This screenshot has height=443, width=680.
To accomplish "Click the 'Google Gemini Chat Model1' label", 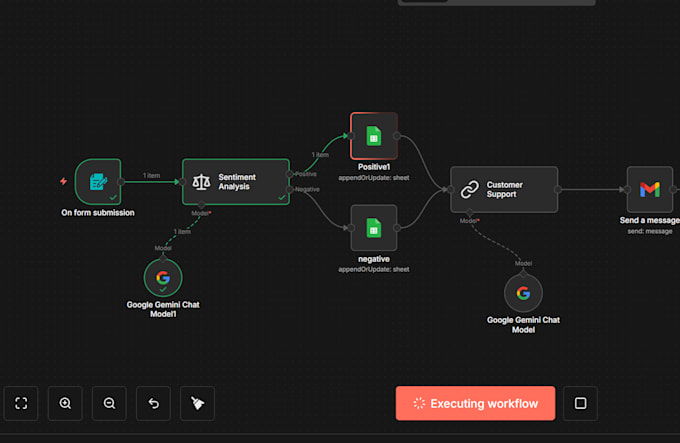I will point(163,309).
